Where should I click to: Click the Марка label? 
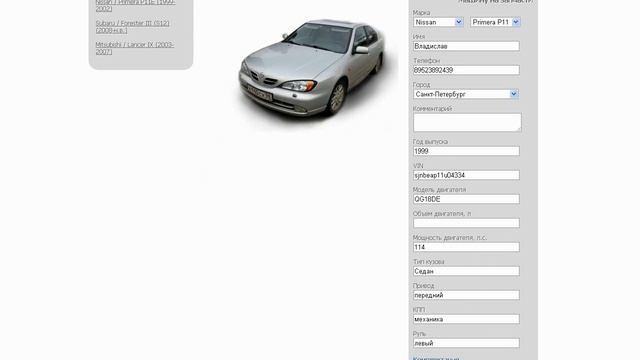421,13
